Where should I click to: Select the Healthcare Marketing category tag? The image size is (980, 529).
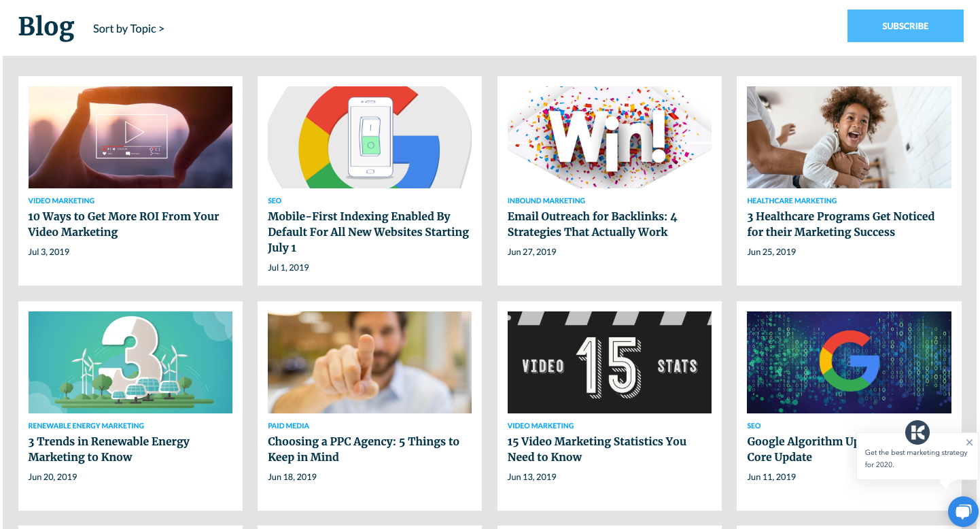[792, 201]
